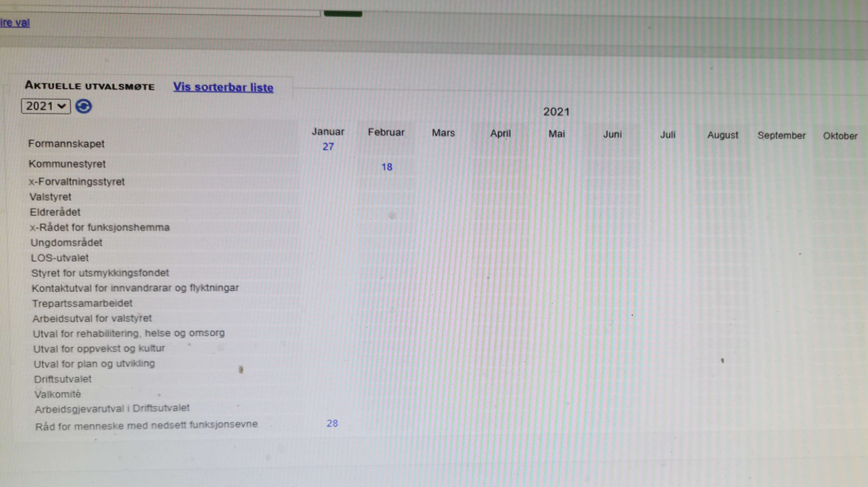Click the Eldrerådet committee name
This screenshot has width=868, height=487.
tap(55, 212)
